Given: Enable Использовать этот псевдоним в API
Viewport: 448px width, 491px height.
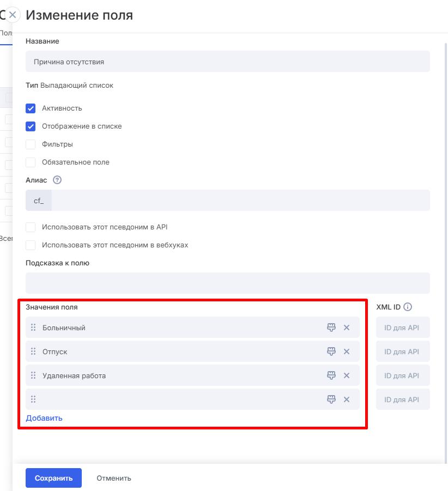Looking at the screenshot, I should coord(31,227).
